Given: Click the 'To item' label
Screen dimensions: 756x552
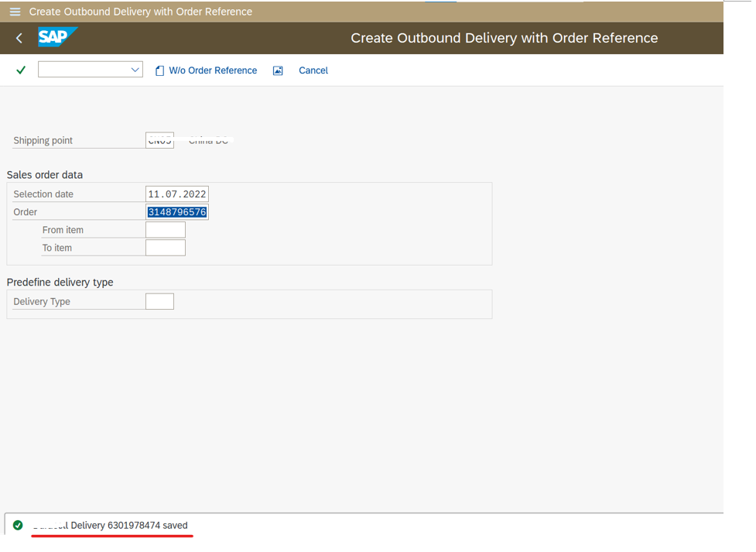Looking at the screenshot, I should [57, 248].
